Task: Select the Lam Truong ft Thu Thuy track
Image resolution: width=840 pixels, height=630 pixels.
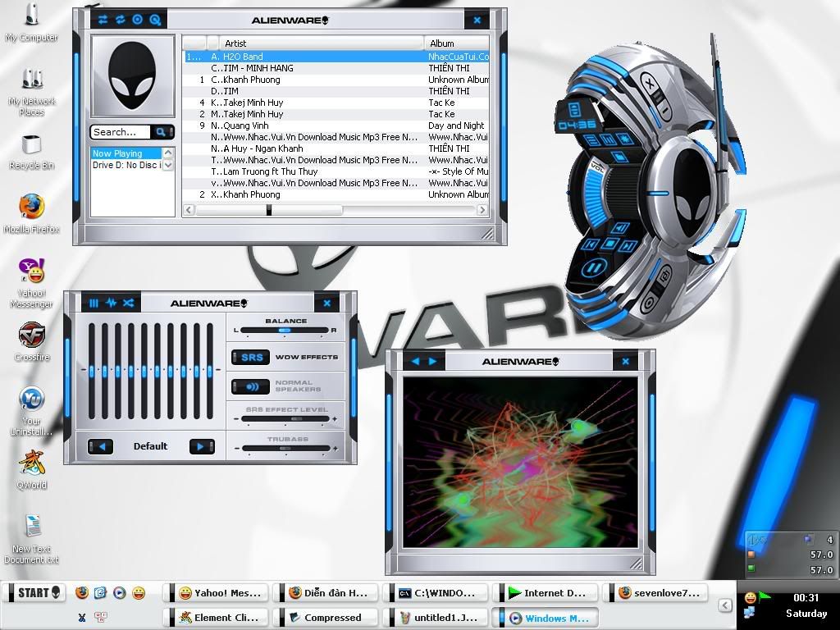Action: click(x=337, y=171)
